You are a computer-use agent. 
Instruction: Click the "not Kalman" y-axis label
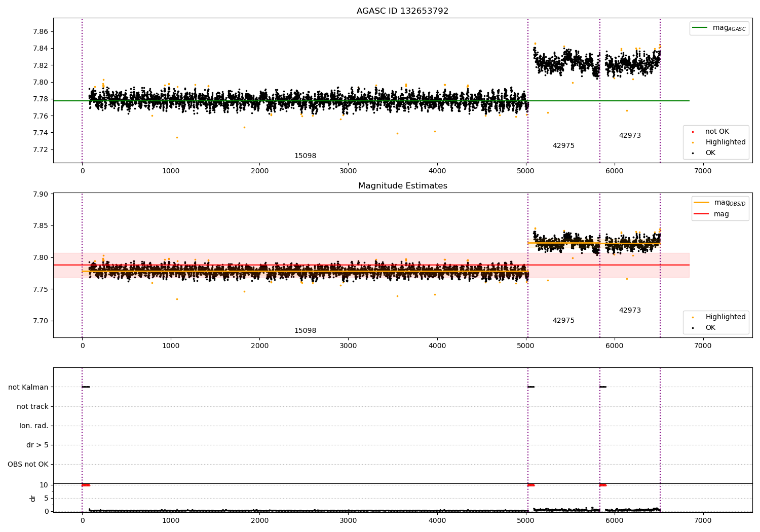[x=28, y=388]
